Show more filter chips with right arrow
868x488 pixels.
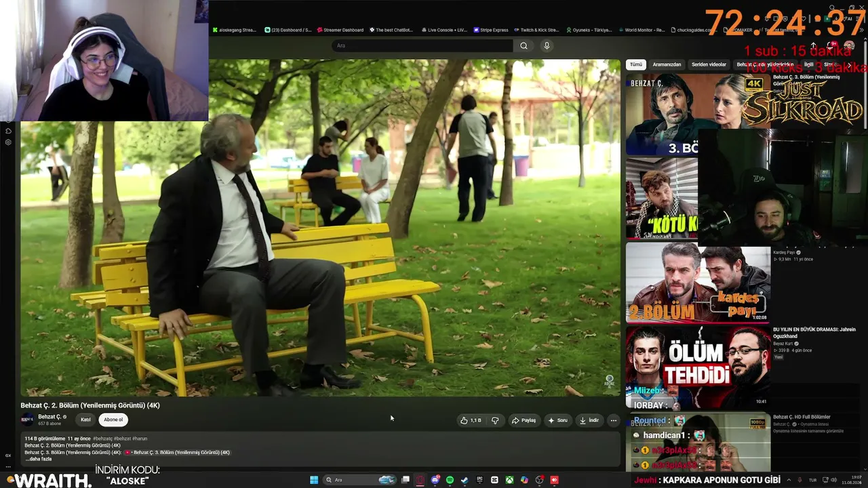point(849,64)
